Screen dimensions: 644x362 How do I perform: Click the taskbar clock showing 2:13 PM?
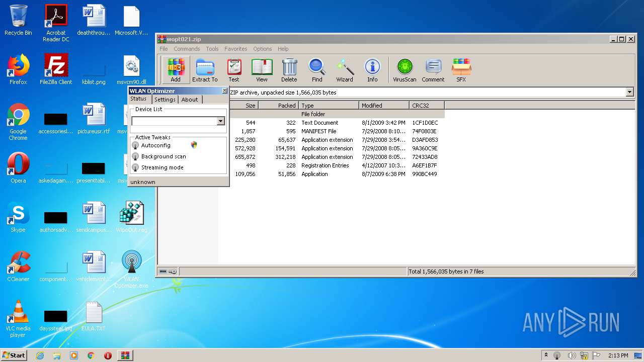coord(618,355)
